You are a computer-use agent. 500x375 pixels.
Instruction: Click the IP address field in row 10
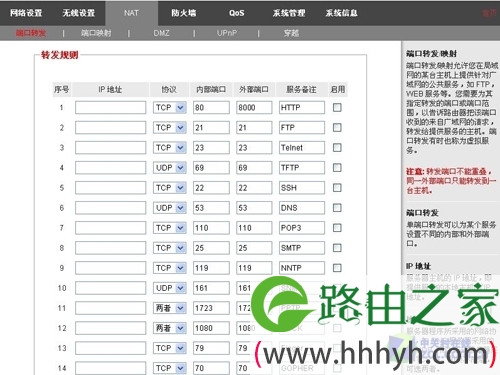pos(110,288)
